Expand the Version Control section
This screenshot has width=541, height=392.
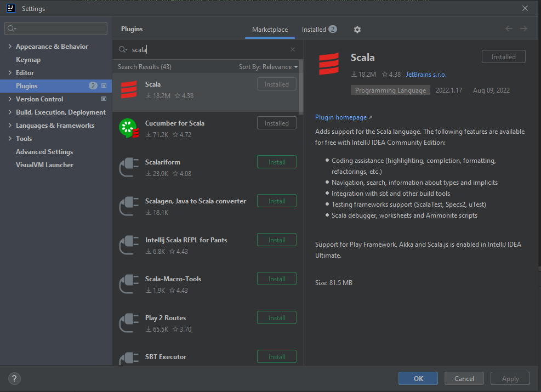click(x=10, y=99)
